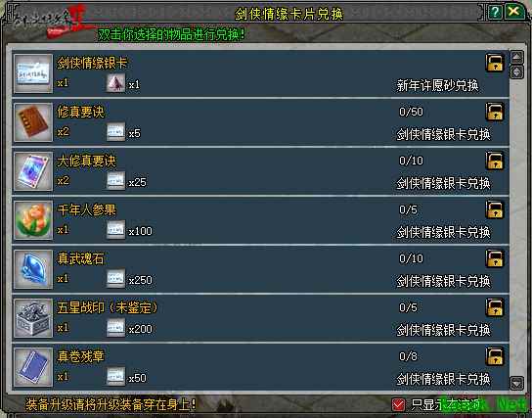The height and width of the screenshot is (418, 532).
Task: Click the 真武魂石 blue gem icon
Action: pyautogui.click(x=33, y=269)
